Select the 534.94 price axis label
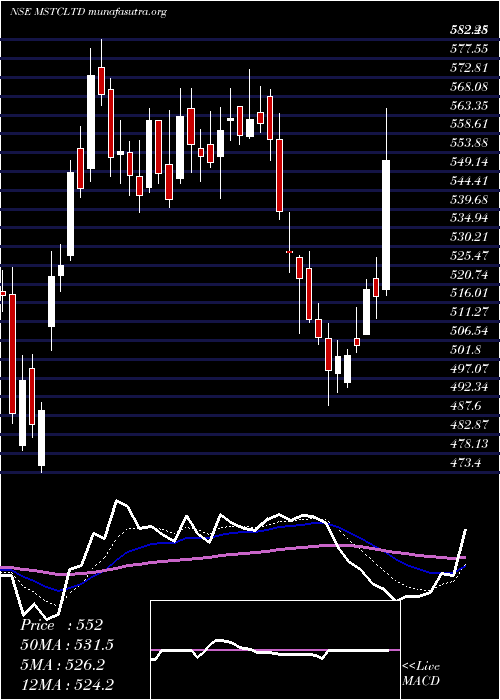The height and width of the screenshot is (700, 500). point(468,218)
